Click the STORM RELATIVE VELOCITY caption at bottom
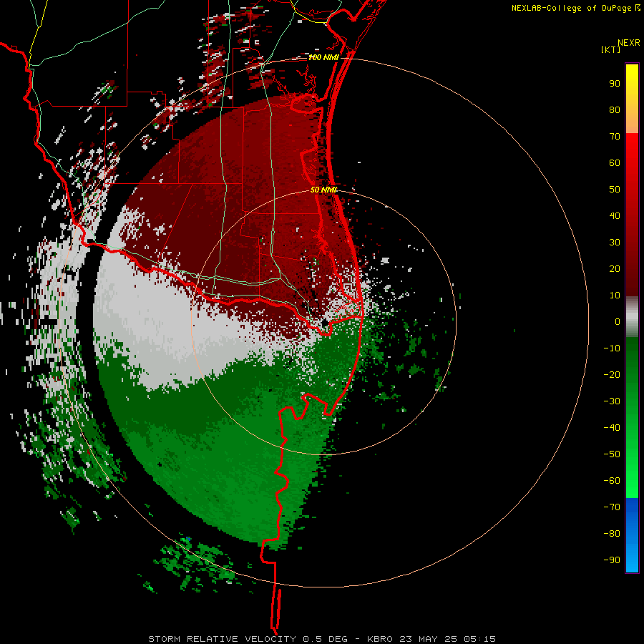The height and width of the screenshot is (644, 644). click(322, 639)
